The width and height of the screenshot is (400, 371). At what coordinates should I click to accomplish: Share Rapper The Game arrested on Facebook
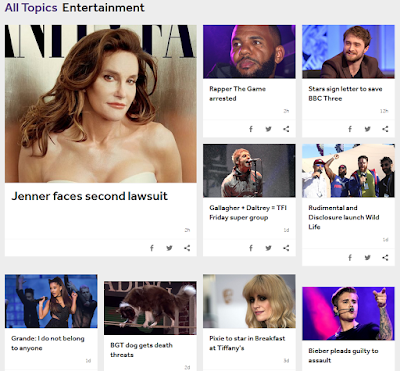(x=251, y=129)
